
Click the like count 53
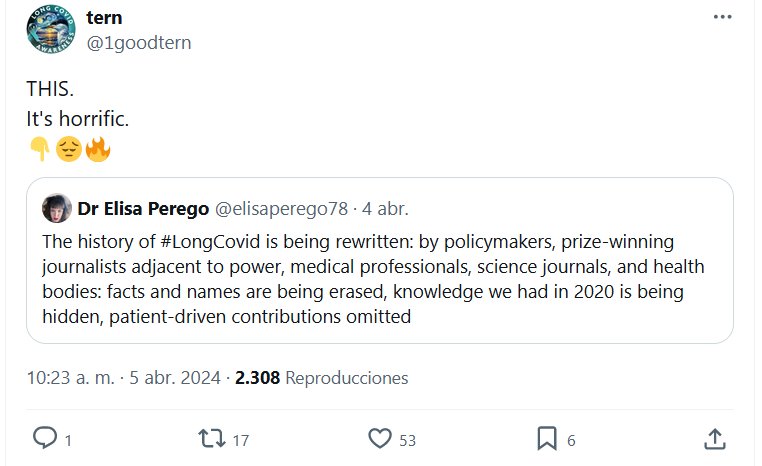(406, 440)
